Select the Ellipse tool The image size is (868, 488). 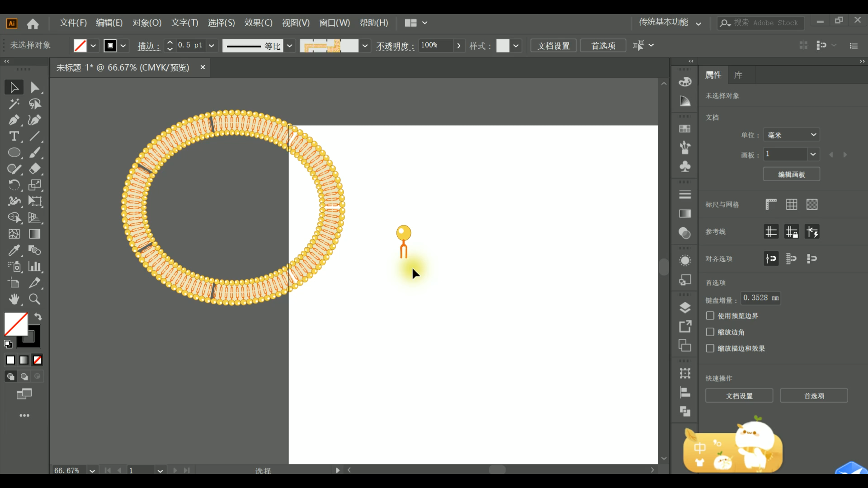[14, 153]
